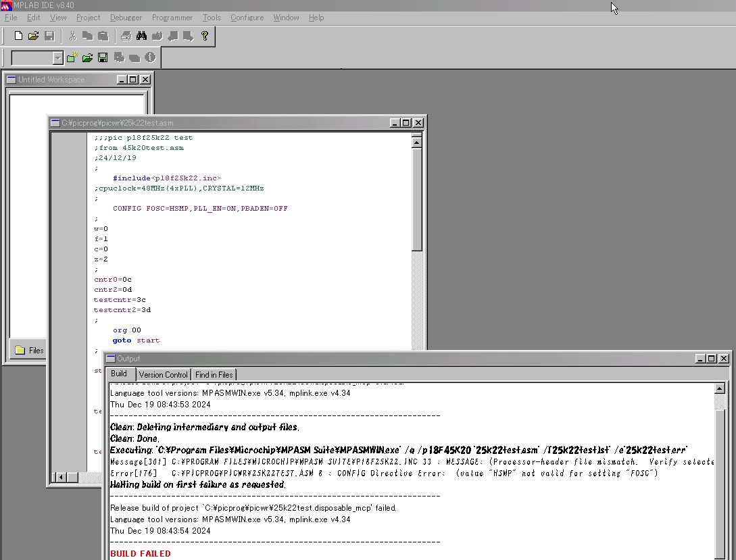
Task: Open the Tools menu
Action: point(212,18)
